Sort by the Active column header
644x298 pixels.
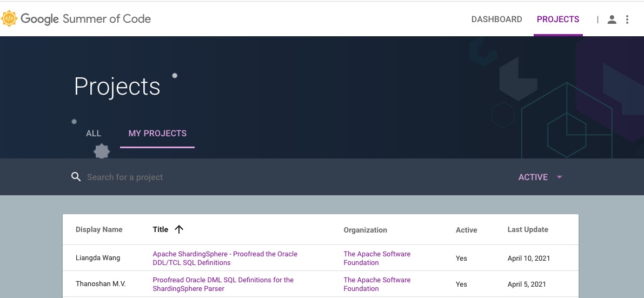(x=466, y=230)
